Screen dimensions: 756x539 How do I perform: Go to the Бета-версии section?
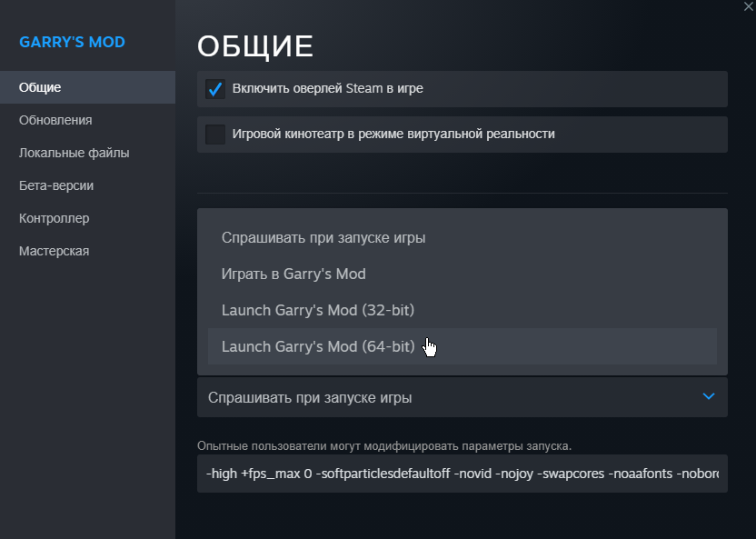click(x=87, y=185)
